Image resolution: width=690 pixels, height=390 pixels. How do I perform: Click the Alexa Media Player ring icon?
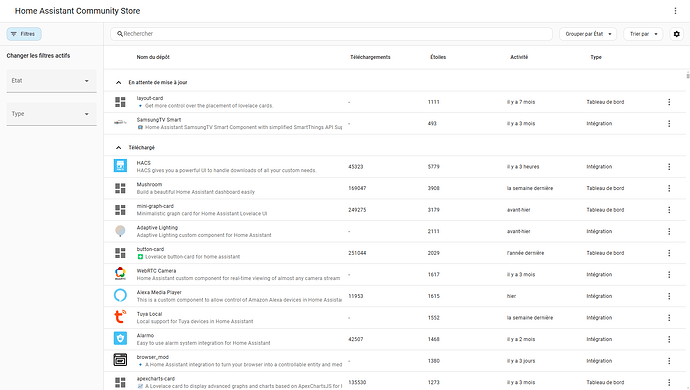click(120, 295)
